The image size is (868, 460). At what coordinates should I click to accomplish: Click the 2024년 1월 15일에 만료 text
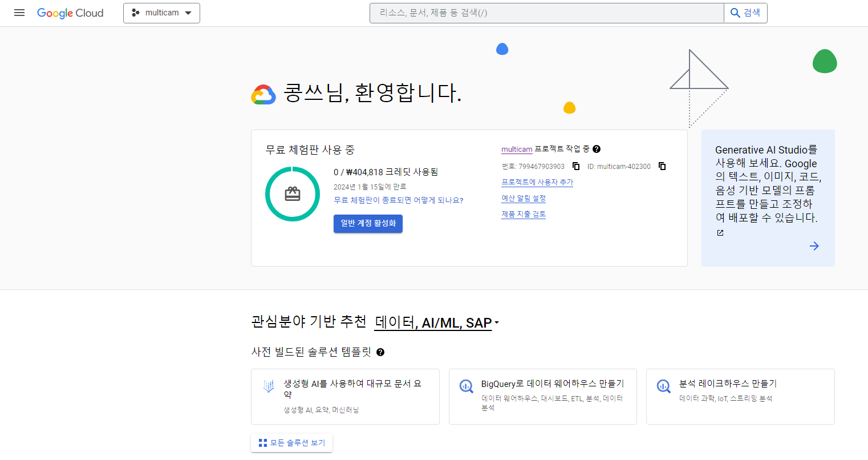(x=370, y=187)
